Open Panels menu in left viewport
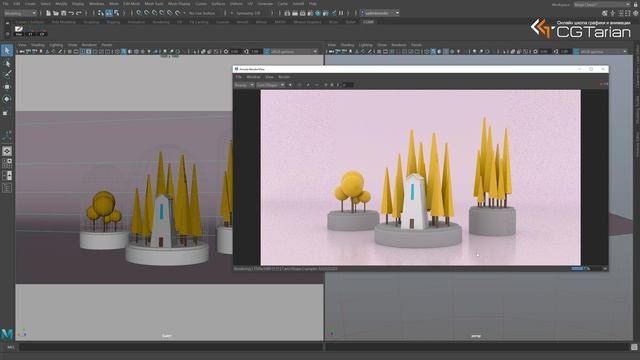Screen dimensions: 640x360 (x=107, y=45)
